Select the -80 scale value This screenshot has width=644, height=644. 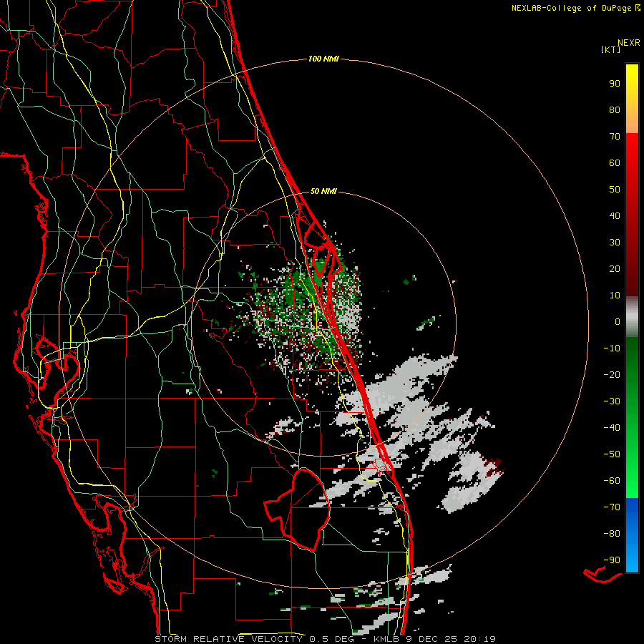[612, 534]
